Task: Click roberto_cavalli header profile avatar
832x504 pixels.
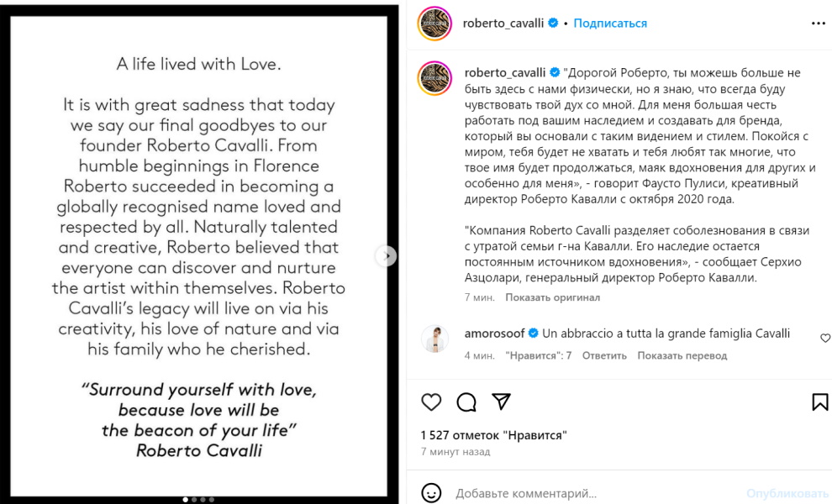Action: pyautogui.click(x=435, y=24)
